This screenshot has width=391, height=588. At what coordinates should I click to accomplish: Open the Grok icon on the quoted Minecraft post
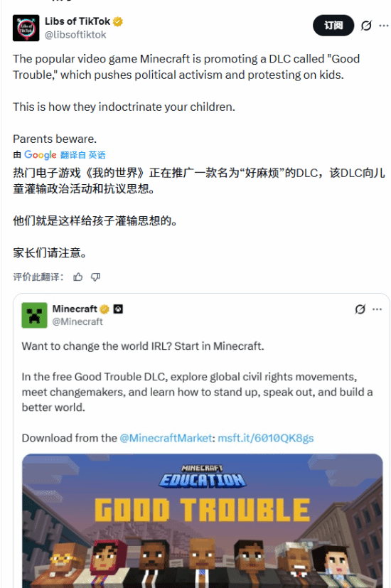pyautogui.click(x=360, y=309)
